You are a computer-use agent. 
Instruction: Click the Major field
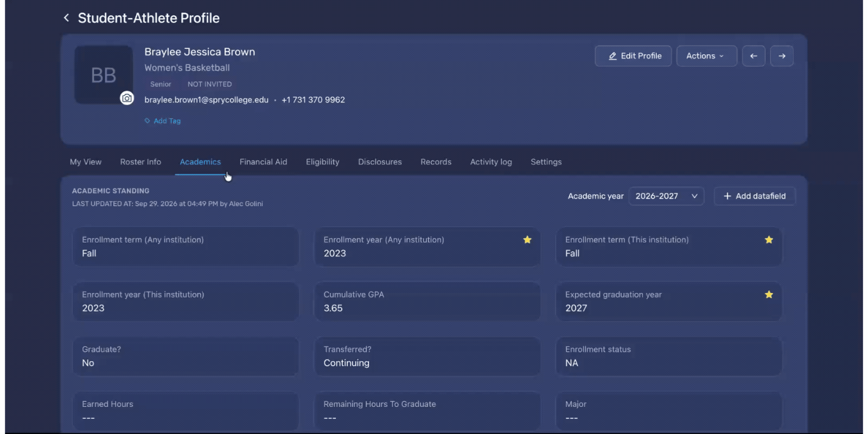click(669, 411)
